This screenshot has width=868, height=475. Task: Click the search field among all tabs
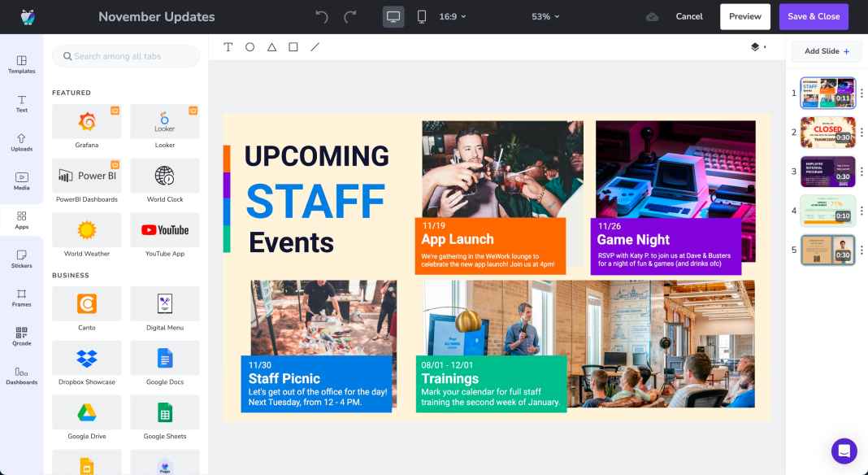click(x=125, y=56)
